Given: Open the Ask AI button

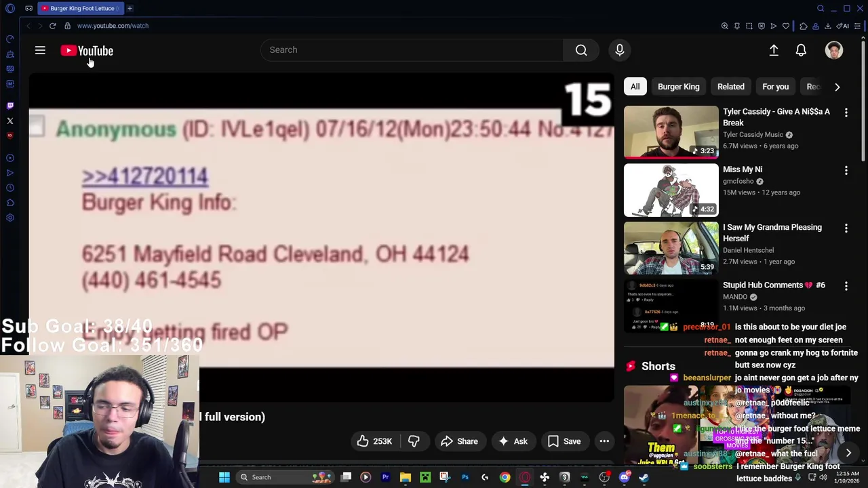Looking at the screenshot, I should (512, 441).
